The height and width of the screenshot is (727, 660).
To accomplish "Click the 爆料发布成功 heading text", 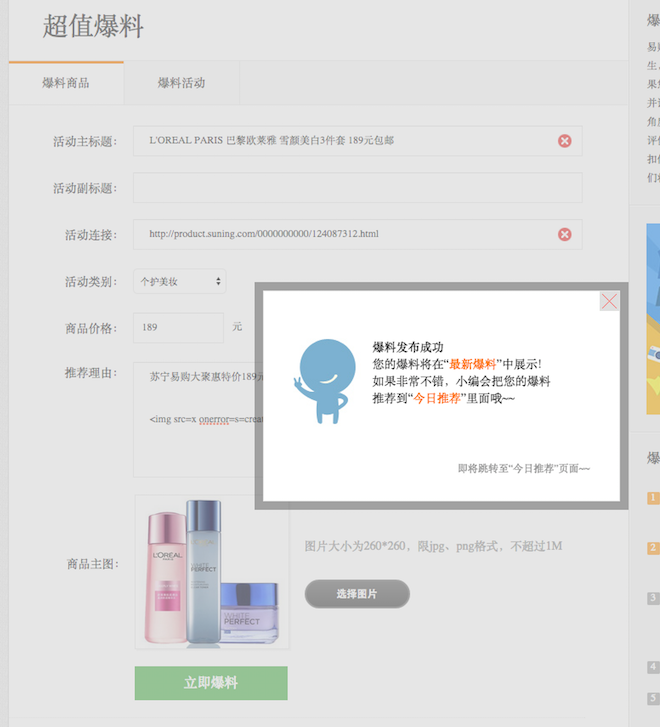I will (408, 347).
